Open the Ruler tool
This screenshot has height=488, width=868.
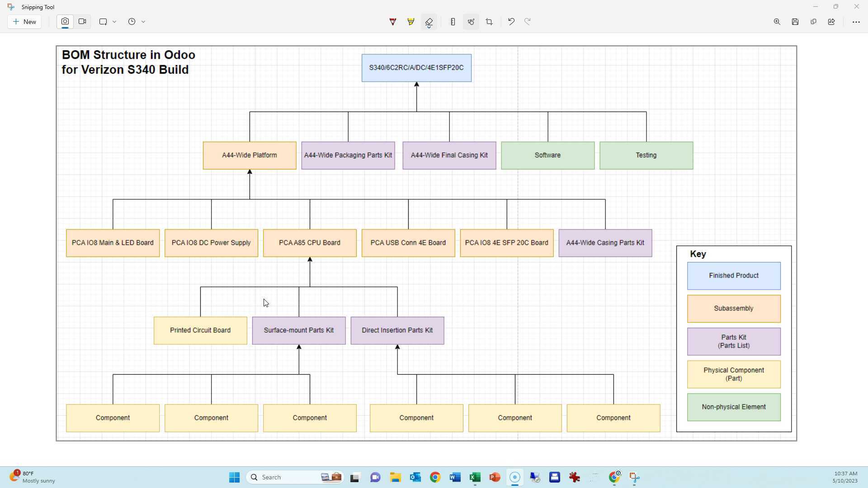pyautogui.click(x=453, y=21)
